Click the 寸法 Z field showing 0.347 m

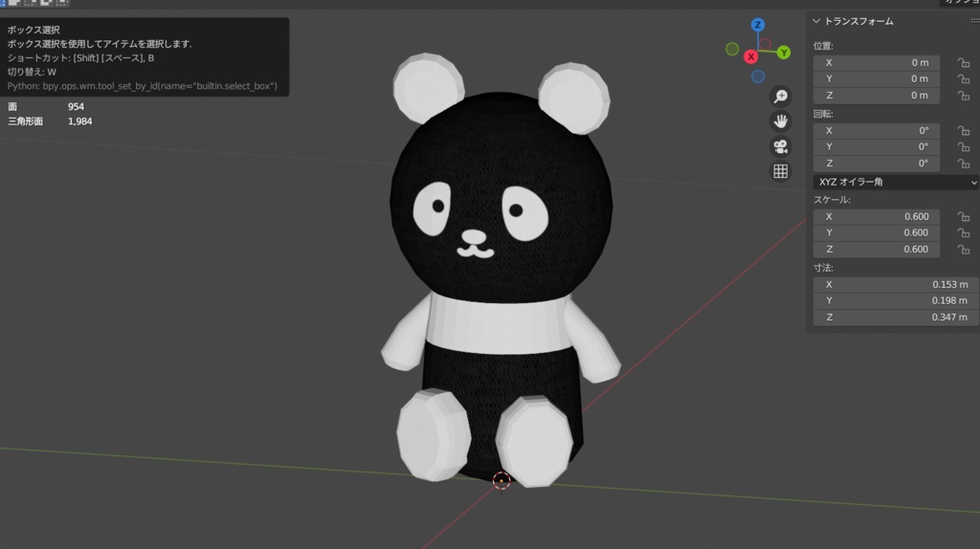(896, 318)
